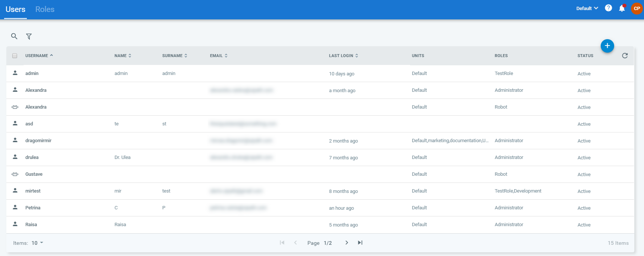Select the Petrina username
Screen dimensions: 644x256
coord(33,208)
